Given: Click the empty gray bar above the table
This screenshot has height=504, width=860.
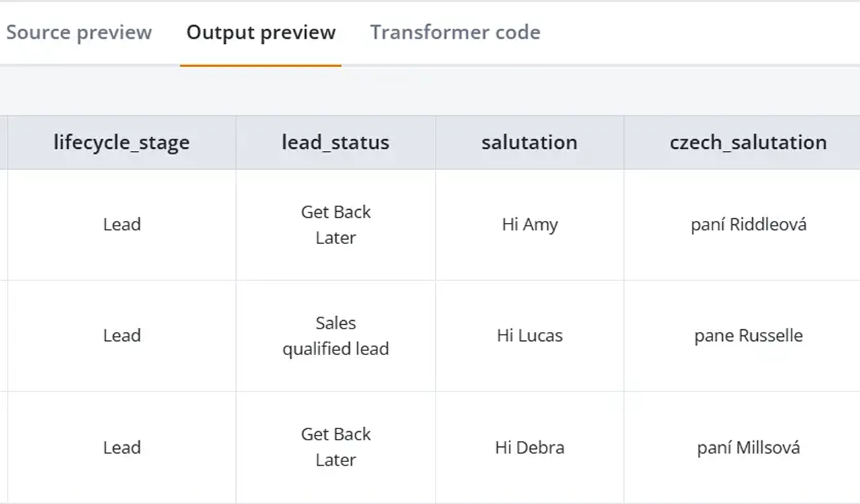Looking at the screenshot, I should [x=430, y=91].
